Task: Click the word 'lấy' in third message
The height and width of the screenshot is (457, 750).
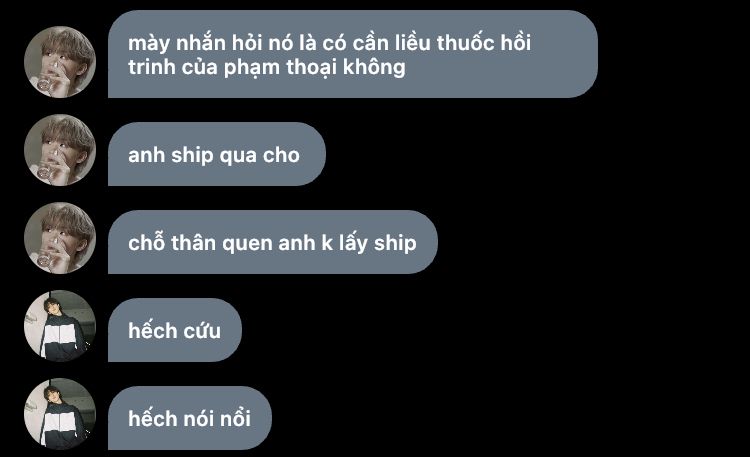Action: [x=353, y=243]
